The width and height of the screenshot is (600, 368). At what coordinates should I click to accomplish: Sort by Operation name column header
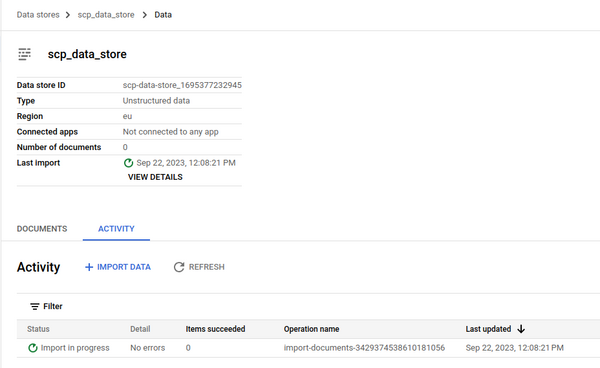point(311,329)
